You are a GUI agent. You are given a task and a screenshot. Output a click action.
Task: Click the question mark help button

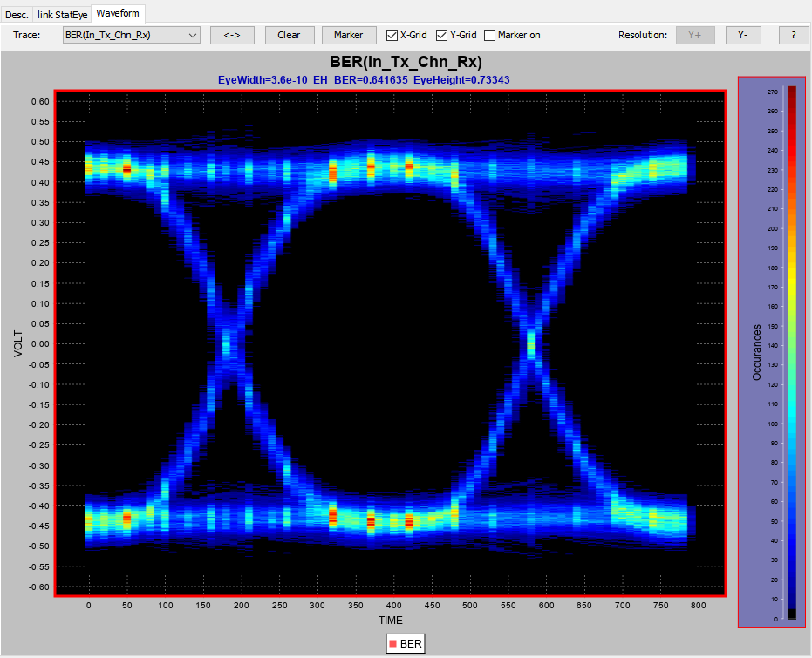click(793, 35)
